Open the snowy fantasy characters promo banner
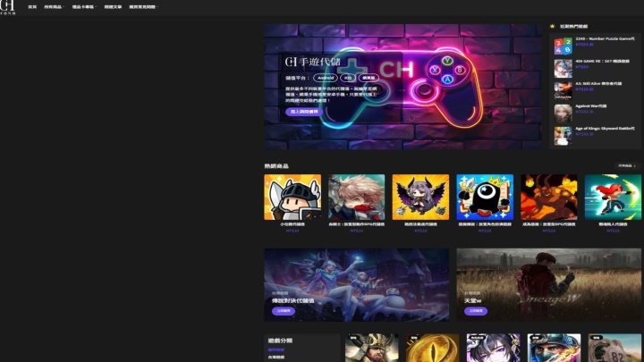Image resolution: width=644 pixels, height=362 pixels. [x=357, y=284]
